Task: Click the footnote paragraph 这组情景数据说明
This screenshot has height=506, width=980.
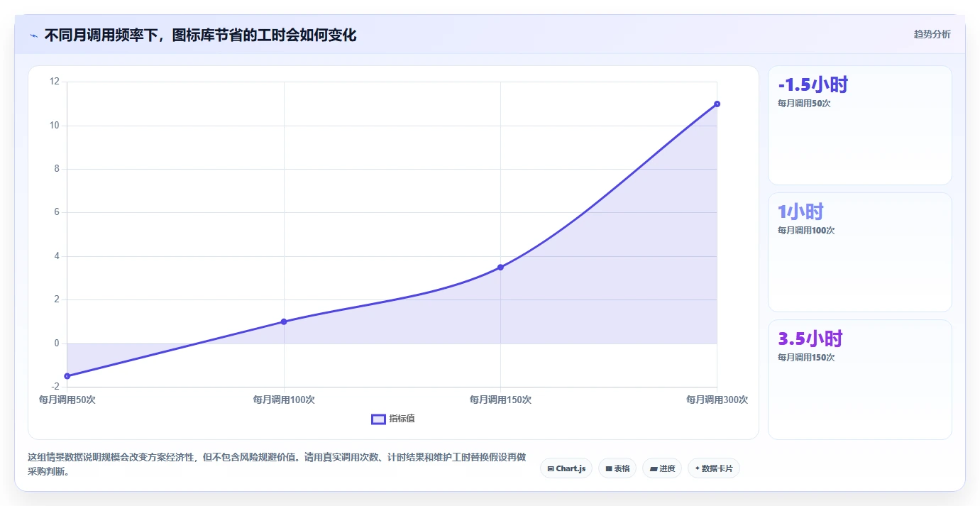Action: pos(277,464)
